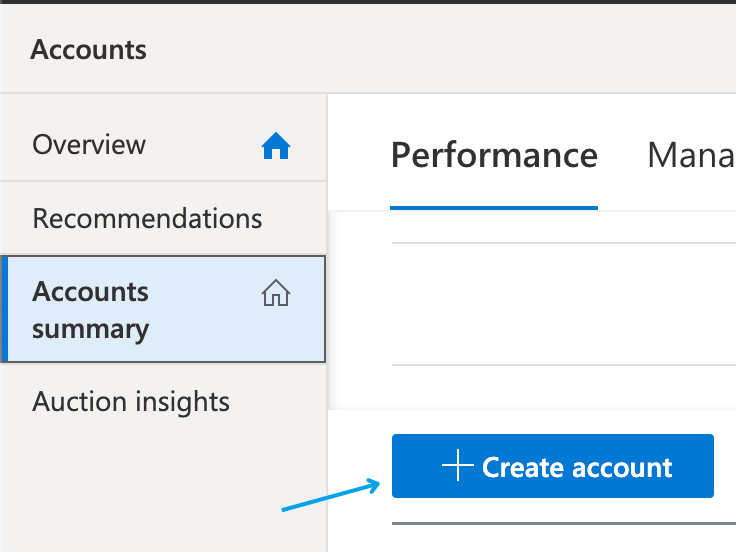The height and width of the screenshot is (552, 736).
Task: Switch to the Performance tab
Action: (494, 155)
